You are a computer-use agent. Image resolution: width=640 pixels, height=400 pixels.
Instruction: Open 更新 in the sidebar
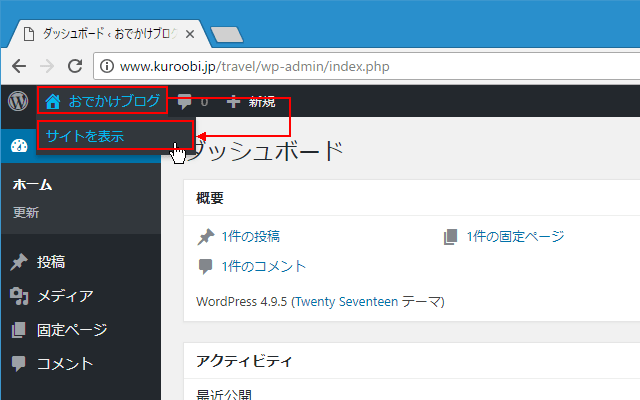click(26, 213)
